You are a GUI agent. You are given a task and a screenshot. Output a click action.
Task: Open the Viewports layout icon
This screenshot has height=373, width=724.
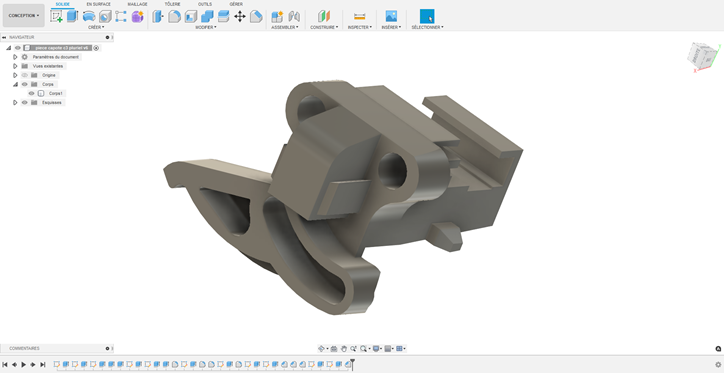(400, 349)
